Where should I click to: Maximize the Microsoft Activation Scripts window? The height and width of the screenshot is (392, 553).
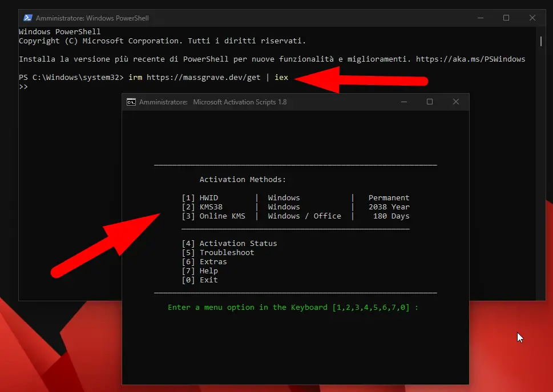(430, 102)
